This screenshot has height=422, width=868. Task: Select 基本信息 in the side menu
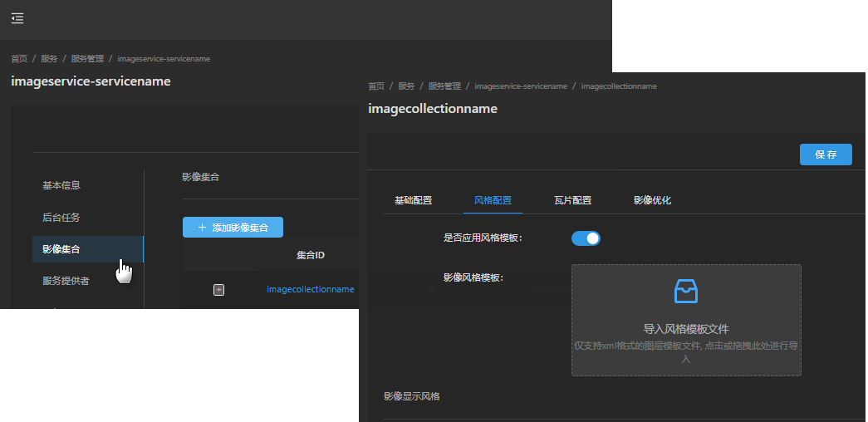pyautogui.click(x=61, y=185)
